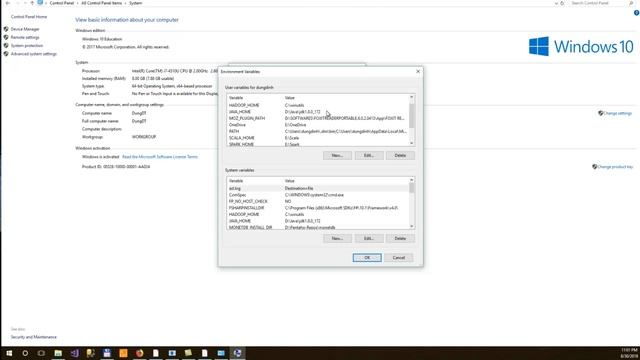This screenshot has width=640, height=360.
Task: Open Task View on the taskbar
Action: coord(41,353)
